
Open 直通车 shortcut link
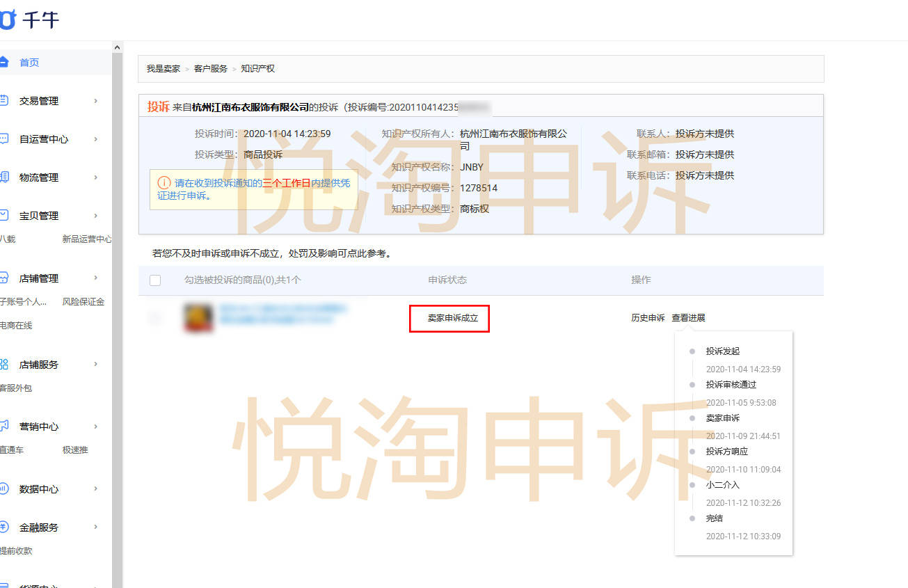pyautogui.click(x=12, y=450)
